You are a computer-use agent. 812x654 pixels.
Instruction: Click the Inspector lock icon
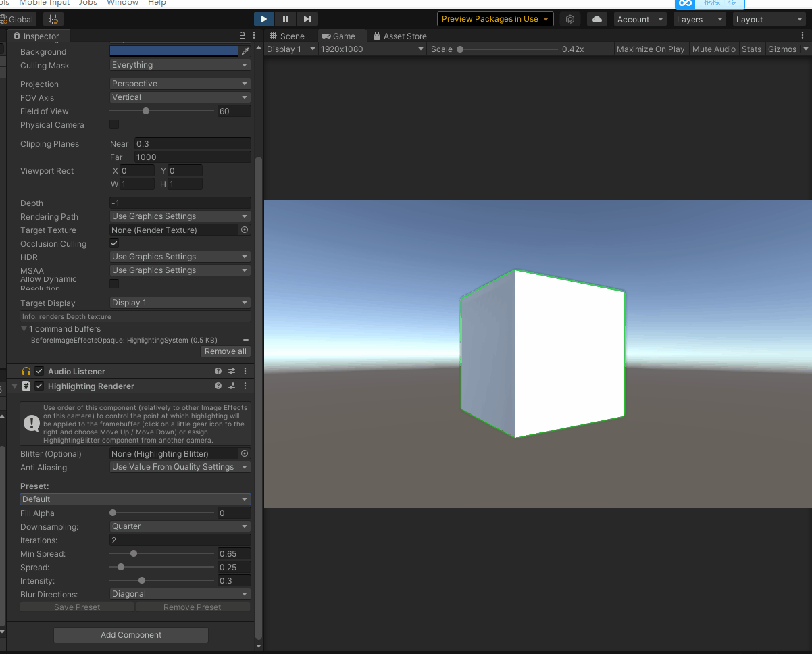click(x=242, y=35)
